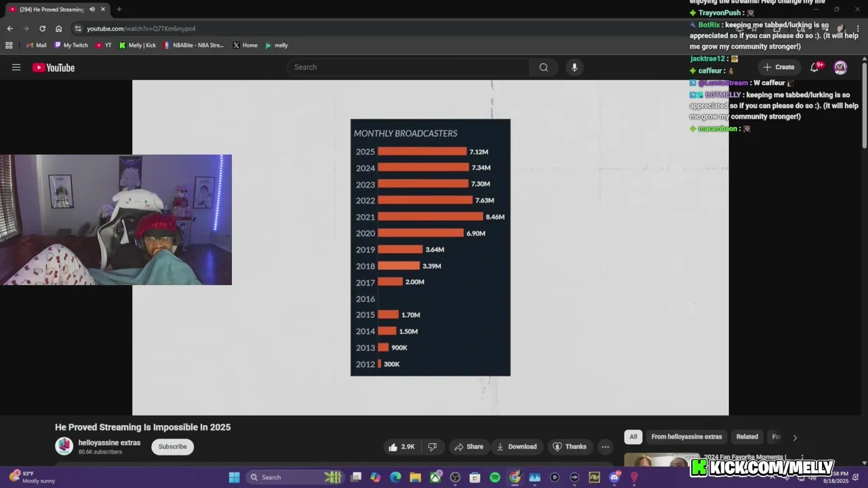Like the video (2.9K)

[401, 447]
